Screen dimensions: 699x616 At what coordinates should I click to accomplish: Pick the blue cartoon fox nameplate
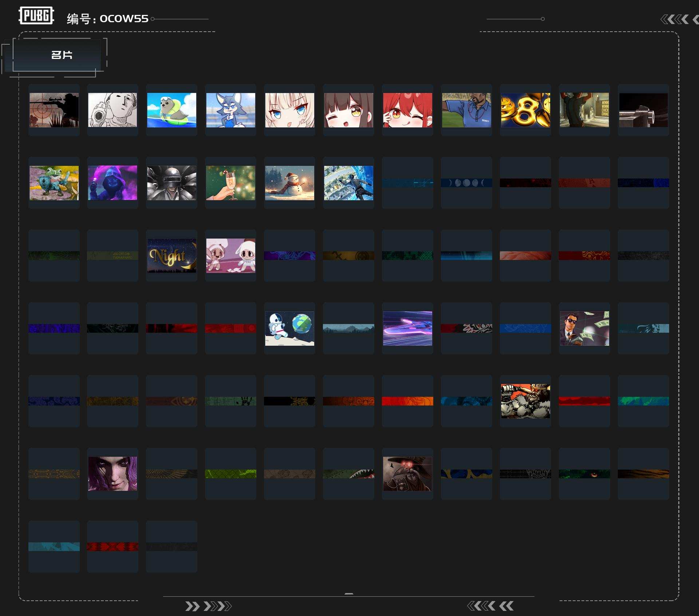(230, 110)
